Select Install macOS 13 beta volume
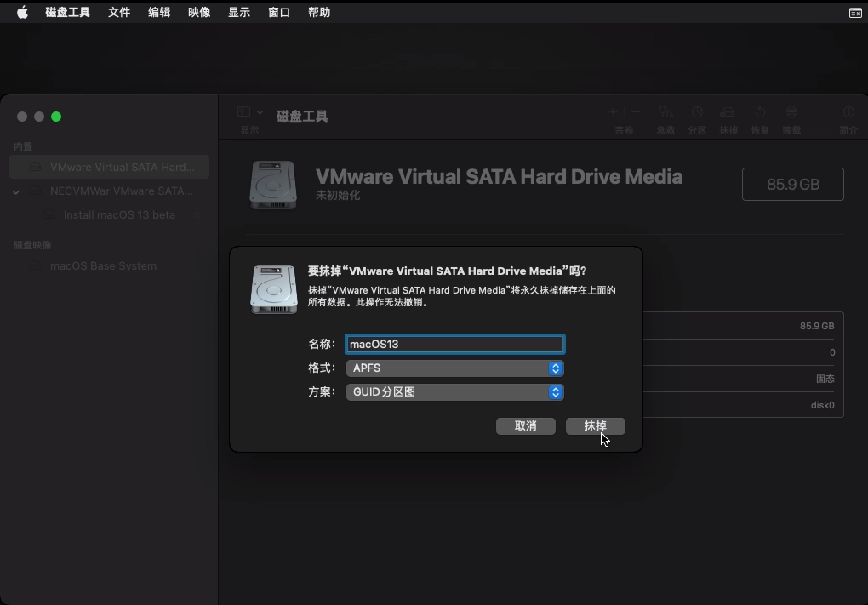The image size is (868, 605). coord(119,215)
